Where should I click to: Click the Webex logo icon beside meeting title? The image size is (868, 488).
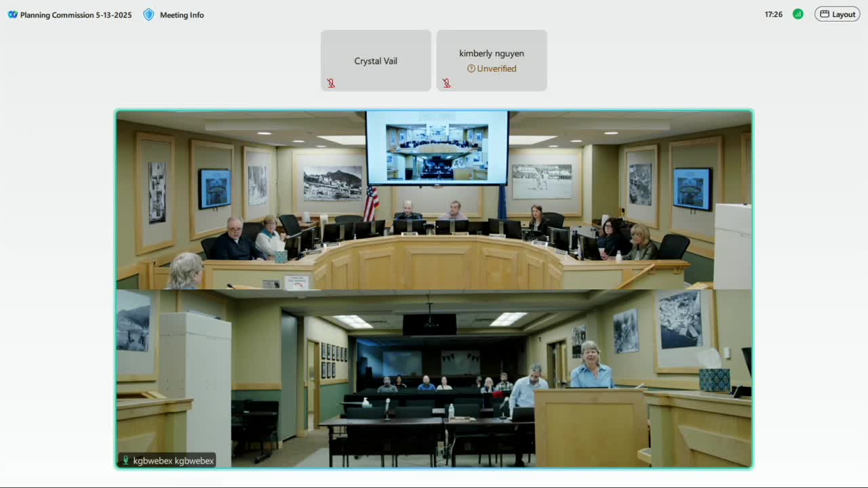12,14
